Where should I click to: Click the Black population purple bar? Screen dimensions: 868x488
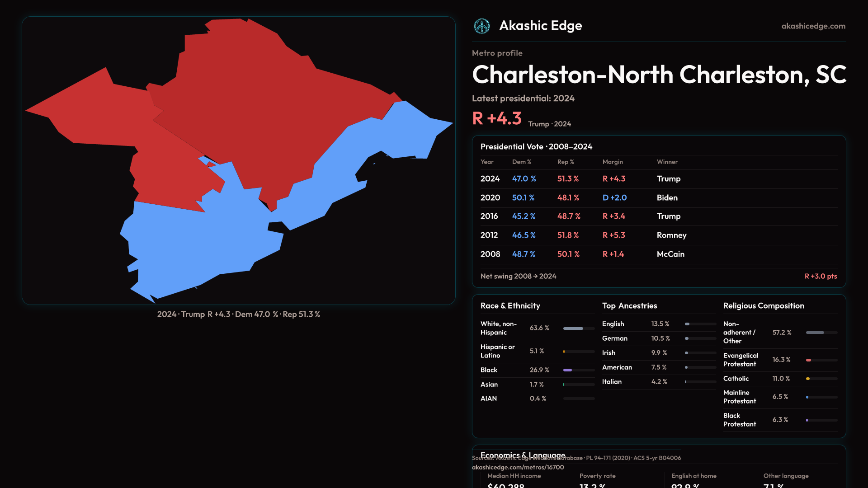[x=568, y=370]
